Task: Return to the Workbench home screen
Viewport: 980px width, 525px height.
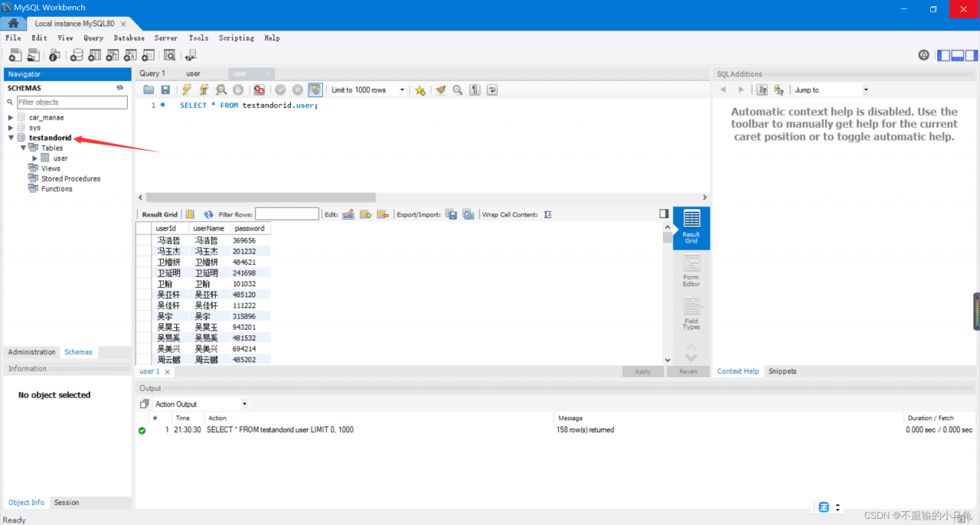Action: 13,24
